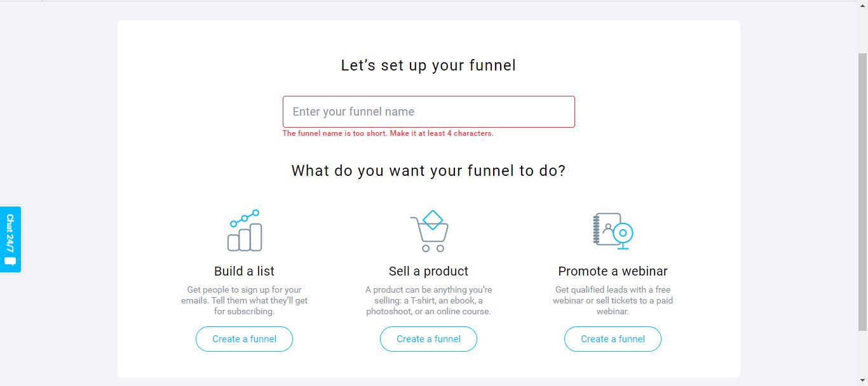Create a funnel for Build a list
Viewport: 868px width, 386px height.
pos(244,339)
